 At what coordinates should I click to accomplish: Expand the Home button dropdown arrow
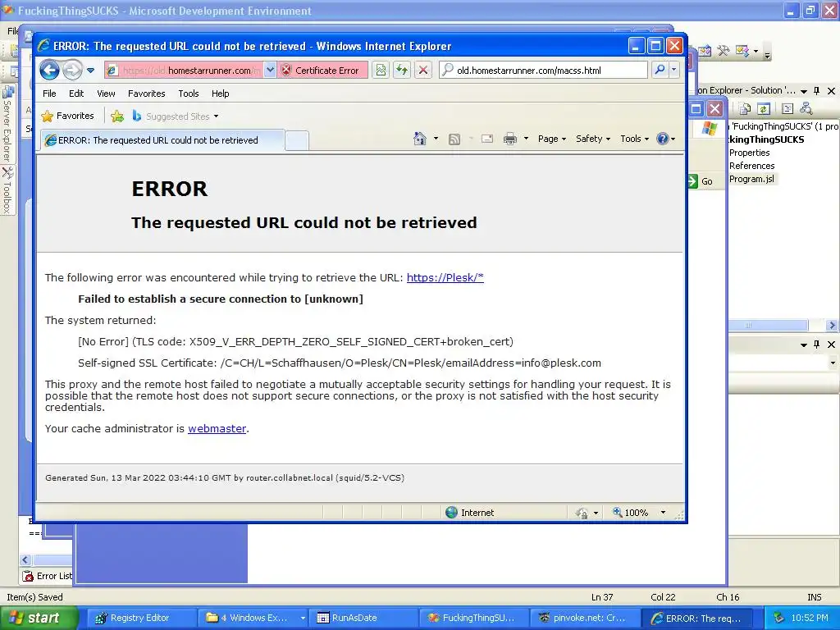point(436,139)
